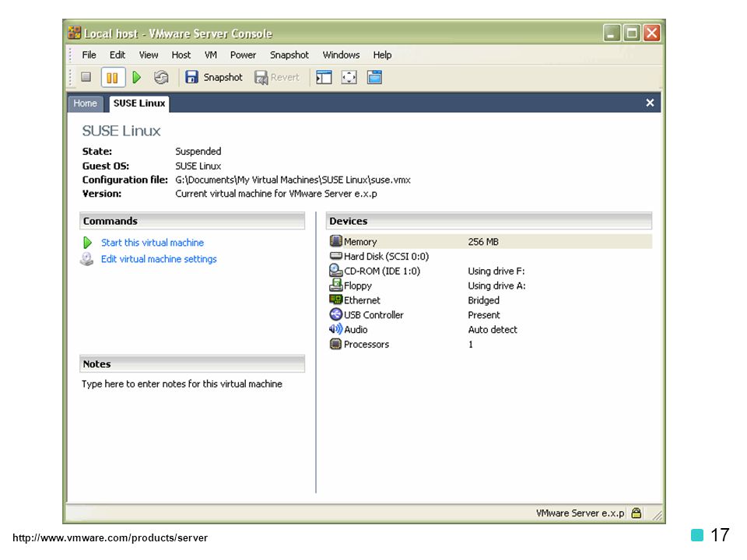Click the window resize grip corner

coord(657,515)
